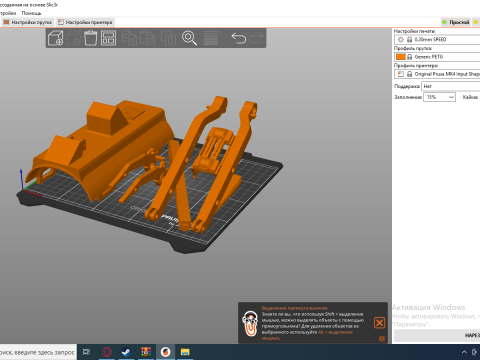Click the Windows taskbar search box

click(x=38, y=352)
